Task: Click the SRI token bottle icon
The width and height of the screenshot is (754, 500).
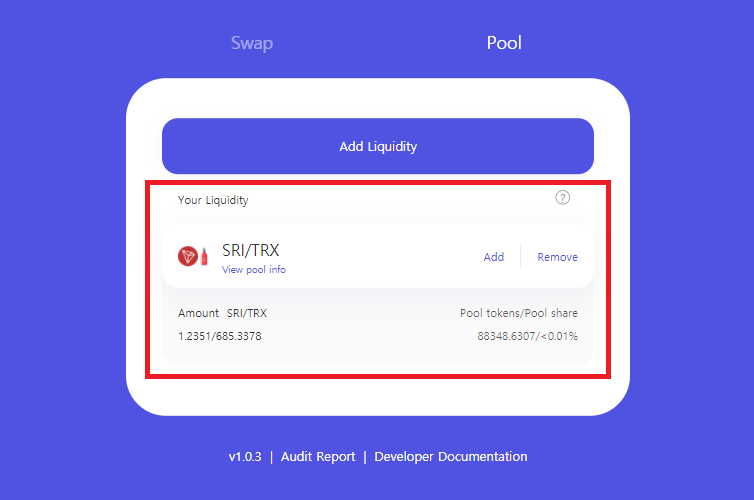Action: point(204,256)
